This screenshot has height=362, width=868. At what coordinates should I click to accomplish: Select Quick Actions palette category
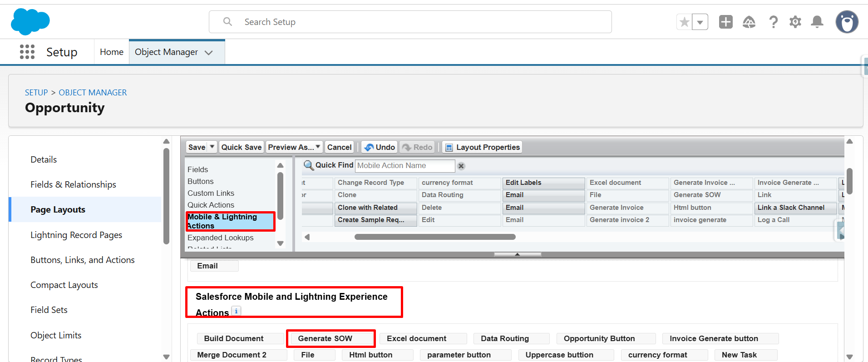click(211, 205)
